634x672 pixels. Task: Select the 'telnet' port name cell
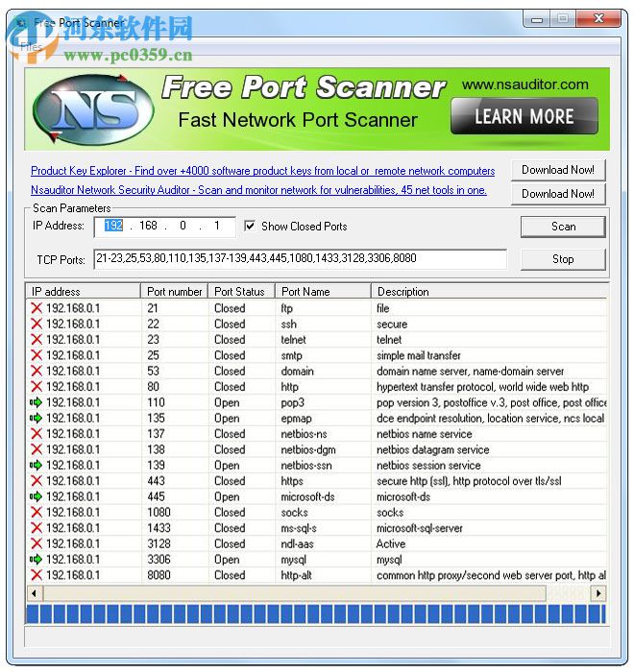coord(293,340)
